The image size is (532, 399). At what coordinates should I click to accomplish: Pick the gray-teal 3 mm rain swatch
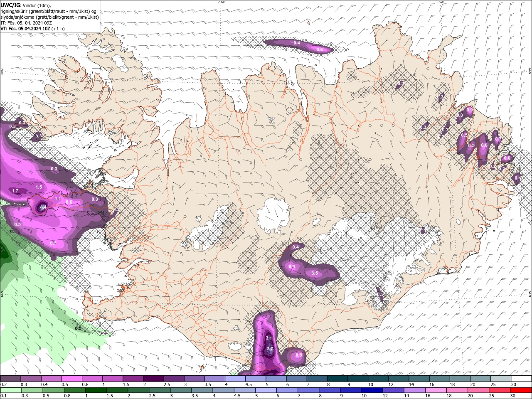tap(180, 390)
